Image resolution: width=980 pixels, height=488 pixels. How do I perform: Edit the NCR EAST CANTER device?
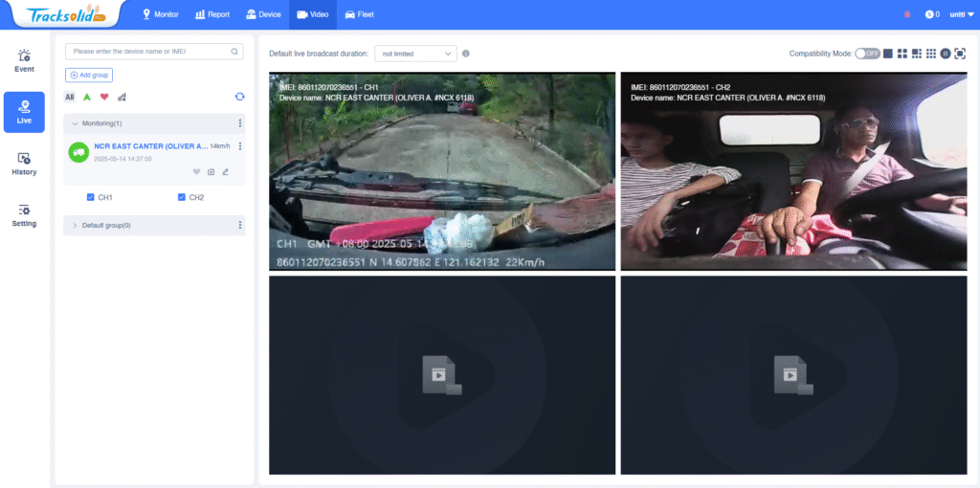coord(226,172)
